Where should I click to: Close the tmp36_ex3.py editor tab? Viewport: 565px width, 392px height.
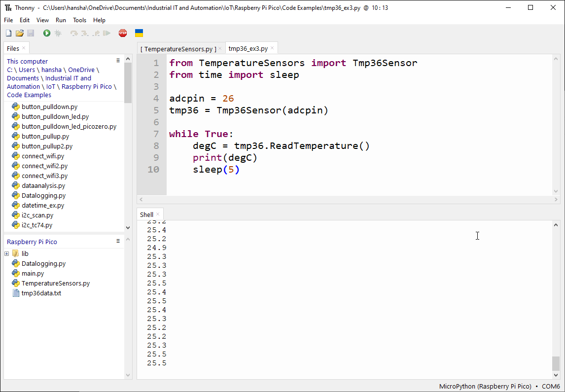[272, 48]
